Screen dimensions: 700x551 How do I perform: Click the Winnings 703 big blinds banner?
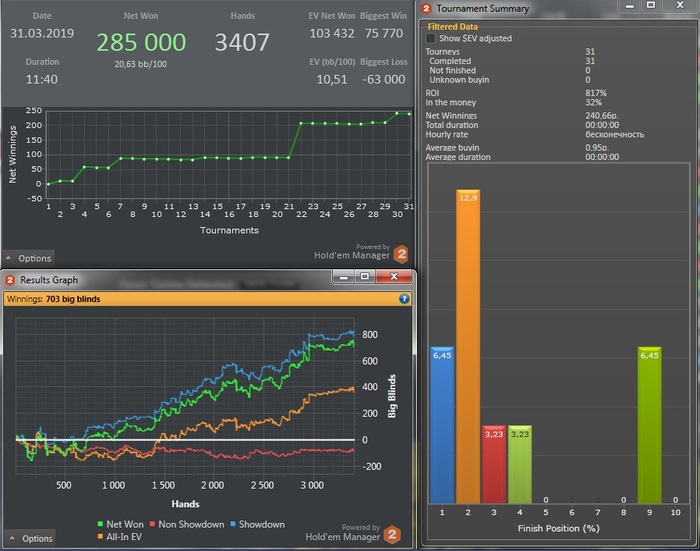(207, 299)
